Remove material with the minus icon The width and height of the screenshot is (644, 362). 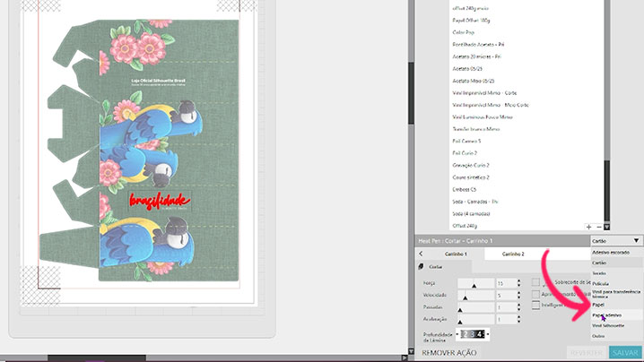point(599,227)
